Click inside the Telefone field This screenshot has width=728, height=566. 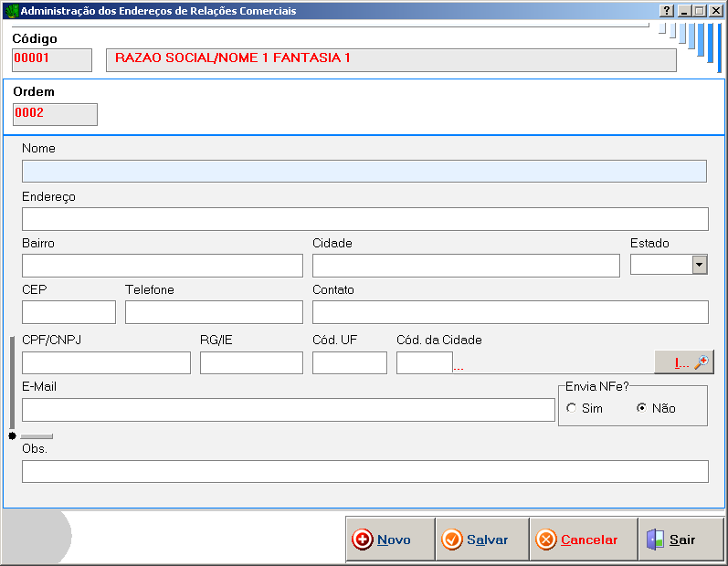214,312
